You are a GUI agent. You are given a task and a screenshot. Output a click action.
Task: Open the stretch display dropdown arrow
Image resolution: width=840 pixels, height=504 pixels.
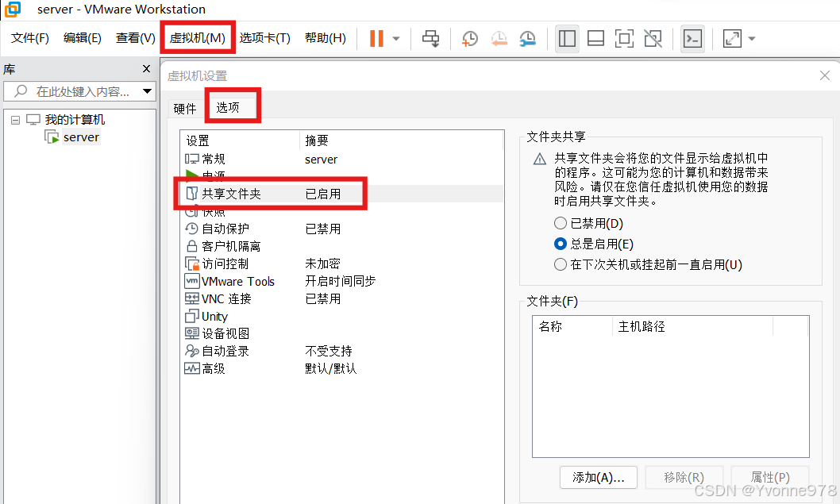coord(752,39)
